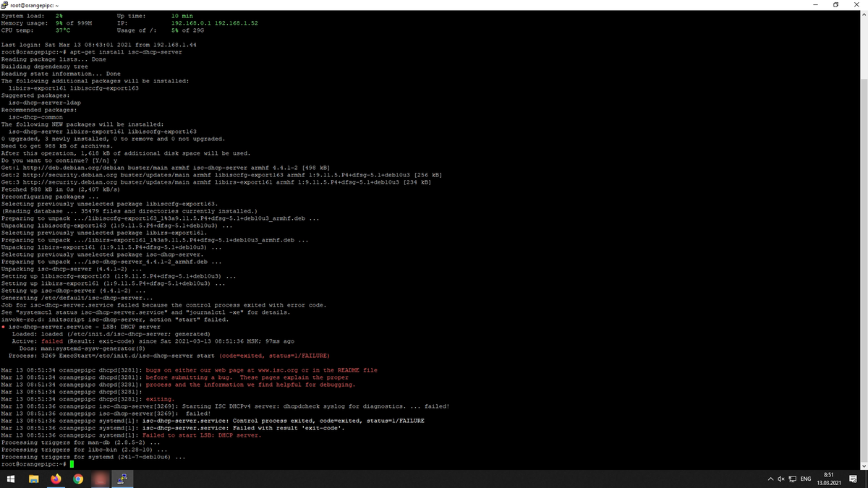Change the ENG input language
The image size is (868, 488).
[805, 479]
